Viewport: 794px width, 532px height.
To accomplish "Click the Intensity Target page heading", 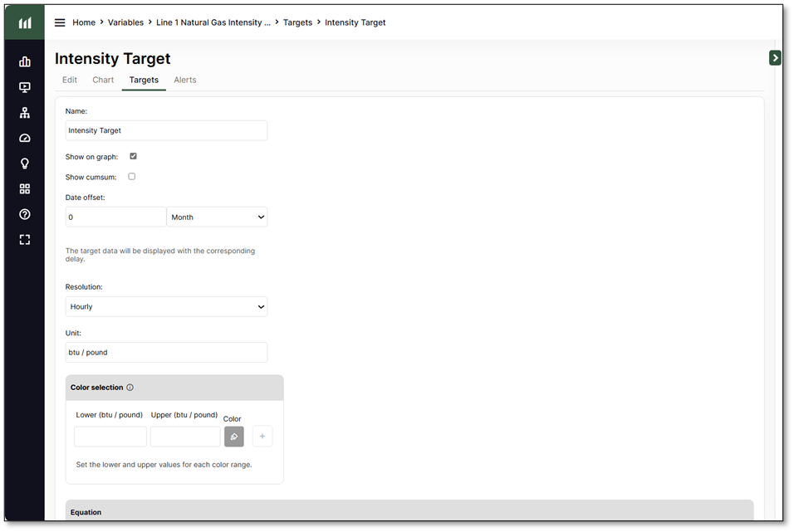I will (x=112, y=59).
